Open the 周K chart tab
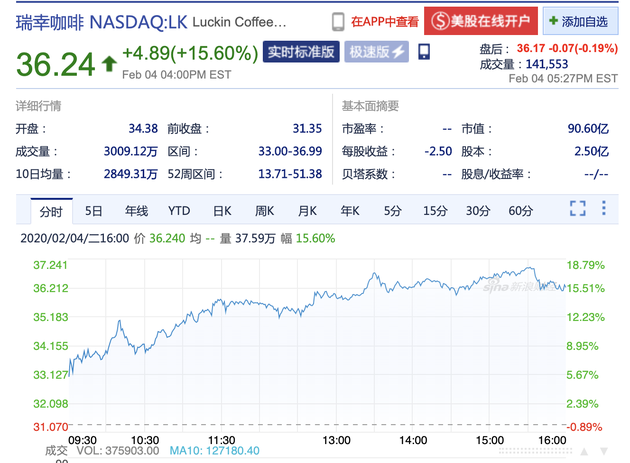This screenshot has height=463, width=630. tap(264, 211)
